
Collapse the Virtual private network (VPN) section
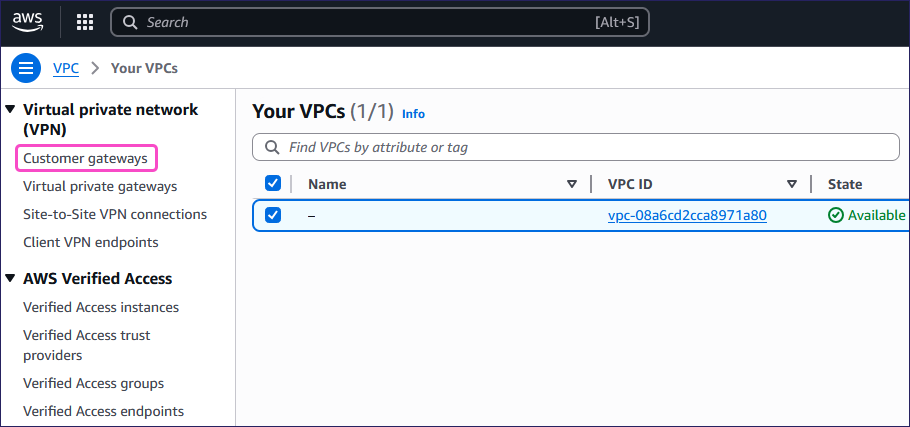10,109
